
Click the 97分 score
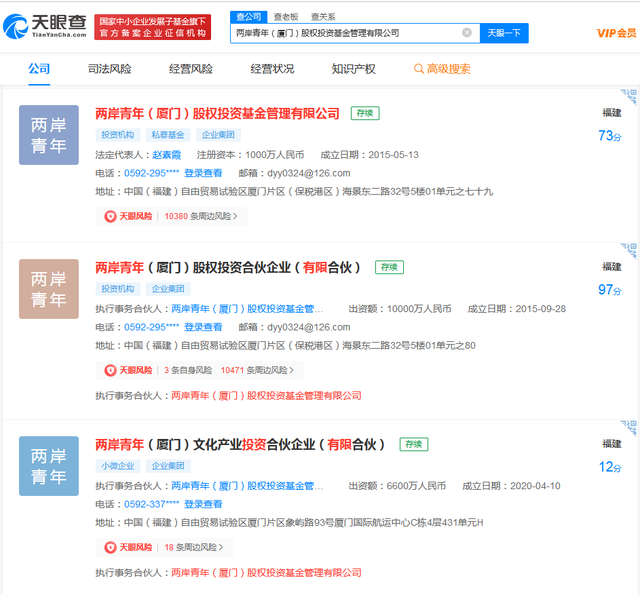click(610, 289)
